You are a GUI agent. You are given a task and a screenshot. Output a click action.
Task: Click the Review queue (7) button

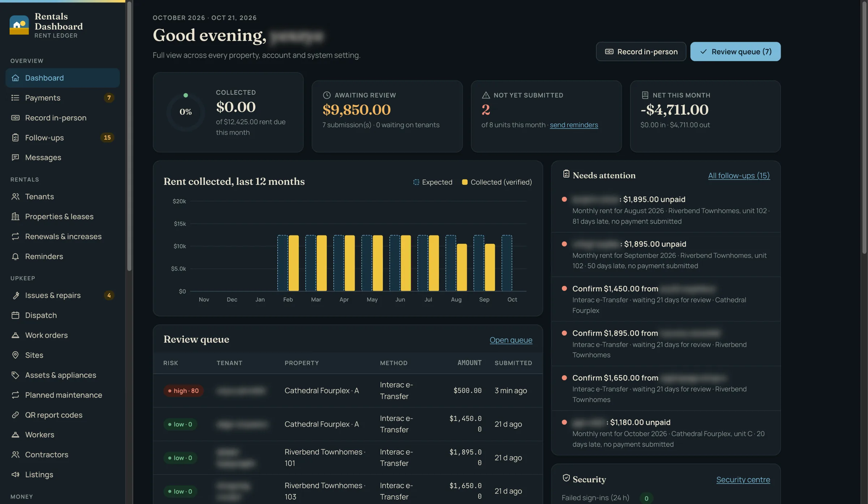click(x=735, y=51)
